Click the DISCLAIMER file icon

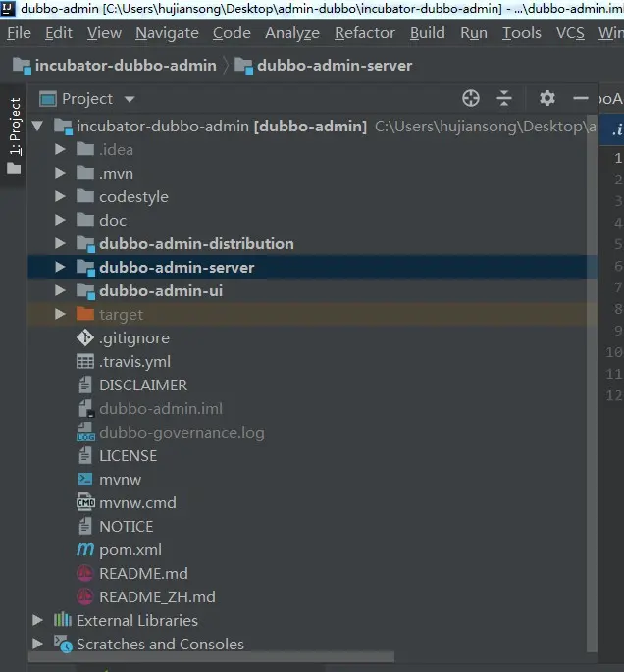pos(85,385)
